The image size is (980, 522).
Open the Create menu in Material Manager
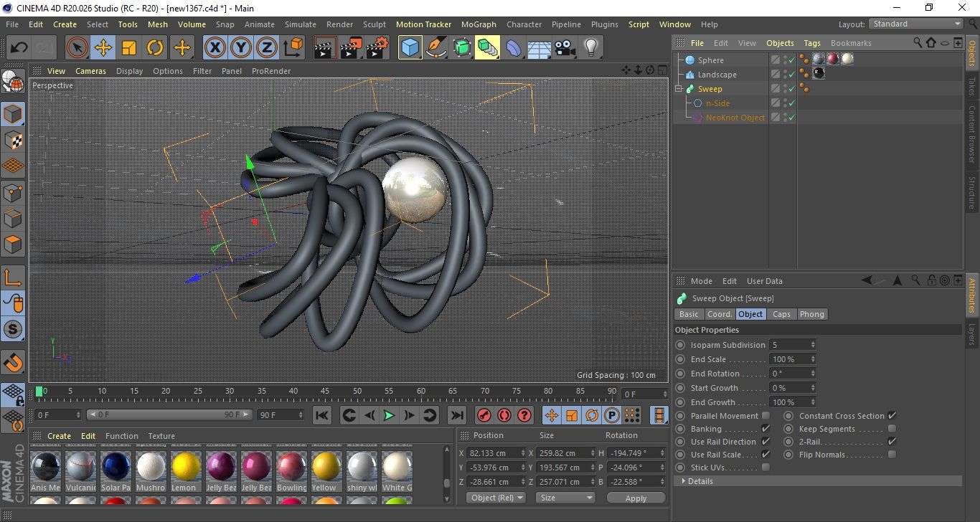click(59, 436)
